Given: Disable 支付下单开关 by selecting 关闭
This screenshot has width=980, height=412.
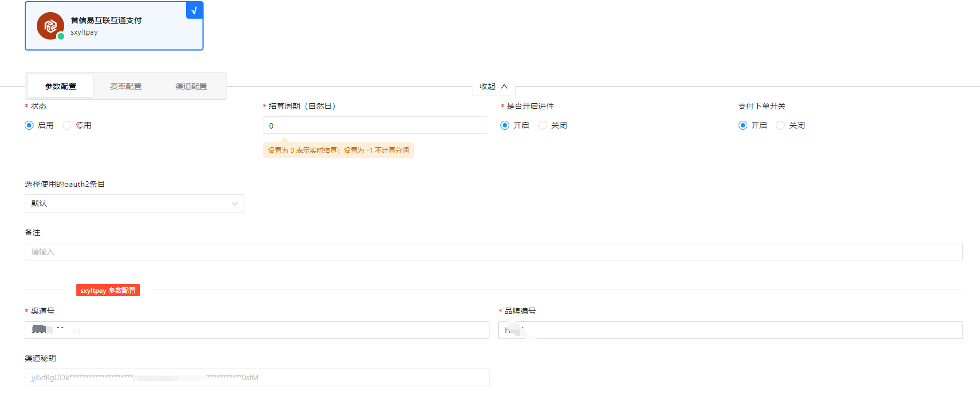Looking at the screenshot, I should pyautogui.click(x=780, y=125).
